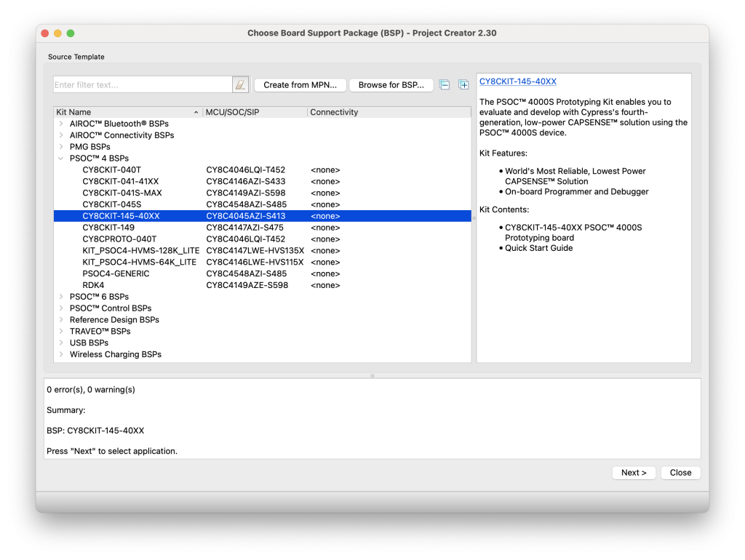745x560 pixels.
Task: Click connectivity <none> cell in RDK4 row
Action: (x=325, y=286)
